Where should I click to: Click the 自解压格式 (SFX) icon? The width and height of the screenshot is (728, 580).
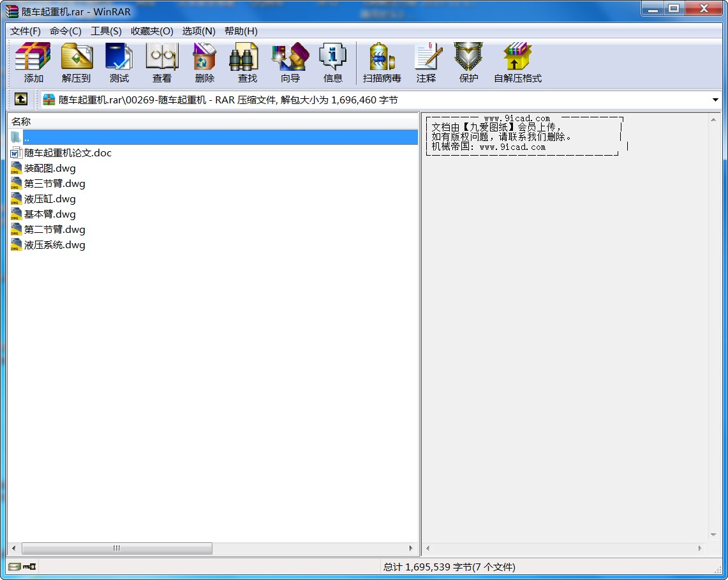[x=517, y=63]
